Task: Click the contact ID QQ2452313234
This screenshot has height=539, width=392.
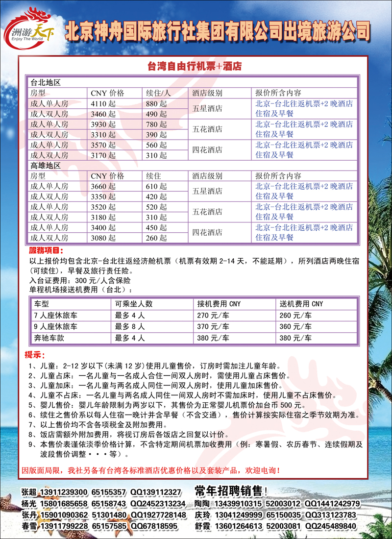Action: 158,504
